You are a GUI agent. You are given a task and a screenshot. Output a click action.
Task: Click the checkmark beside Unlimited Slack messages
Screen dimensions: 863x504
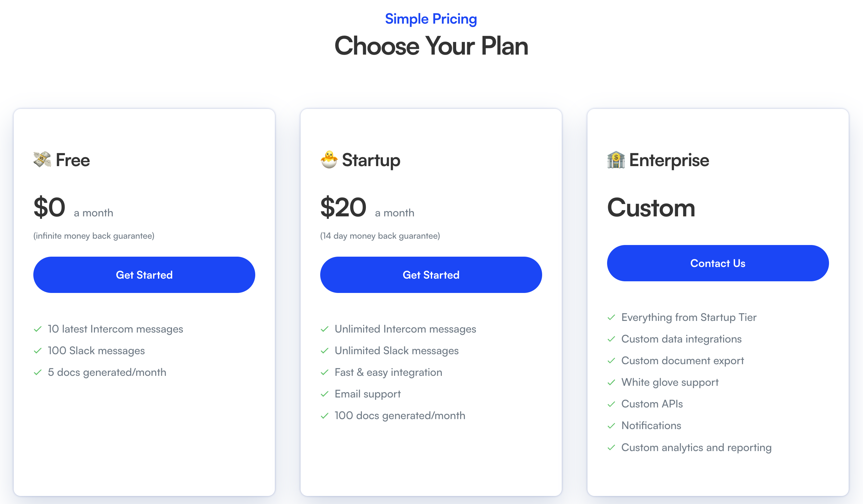pyautogui.click(x=325, y=351)
